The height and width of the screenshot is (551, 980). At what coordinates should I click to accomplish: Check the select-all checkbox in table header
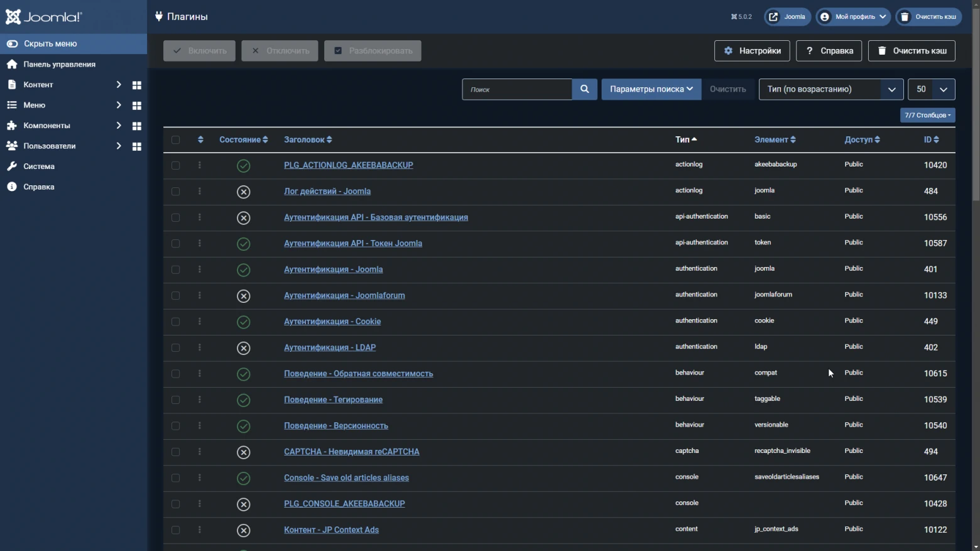click(x=175, y=139)
